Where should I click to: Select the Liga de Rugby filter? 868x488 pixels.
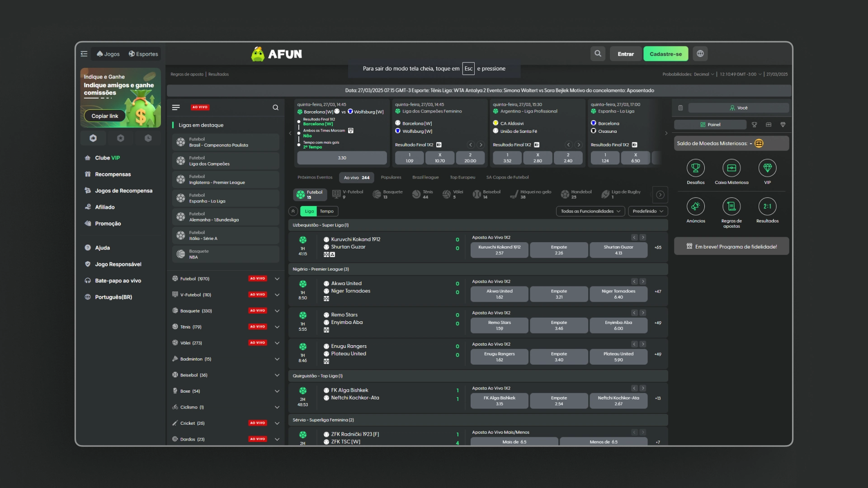(621, 194)
